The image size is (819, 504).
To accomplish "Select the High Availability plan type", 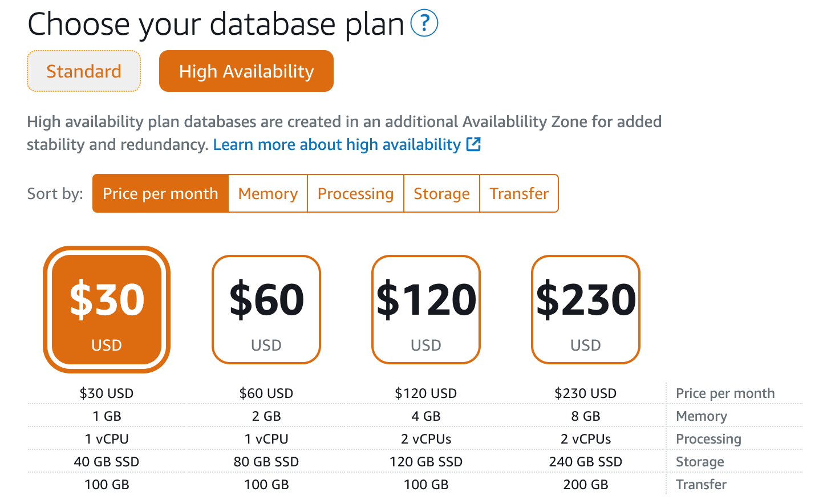I will coord(246,71).
